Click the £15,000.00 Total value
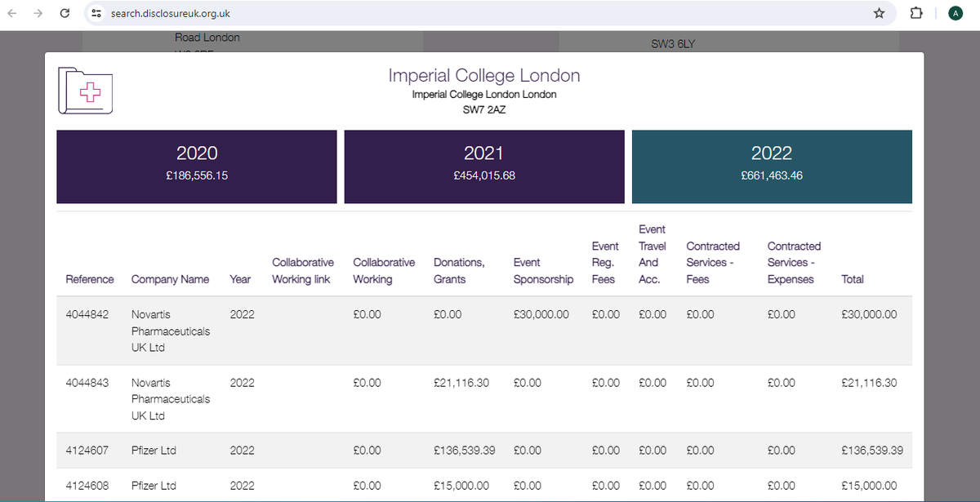 pos(869,485)
